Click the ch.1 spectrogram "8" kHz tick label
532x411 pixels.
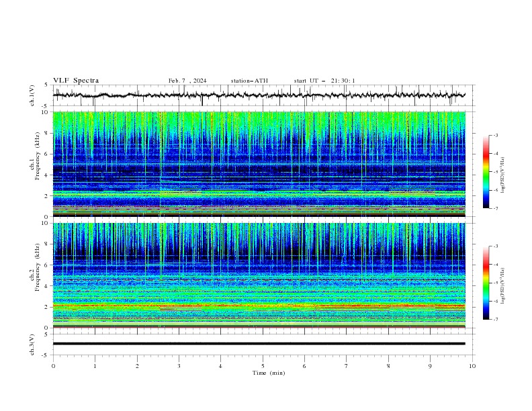[x=47, y=133]
